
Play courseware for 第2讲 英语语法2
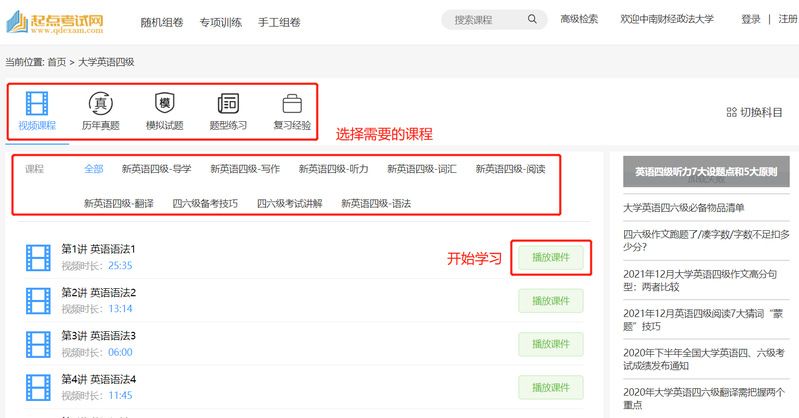click(x=550, y=301)
